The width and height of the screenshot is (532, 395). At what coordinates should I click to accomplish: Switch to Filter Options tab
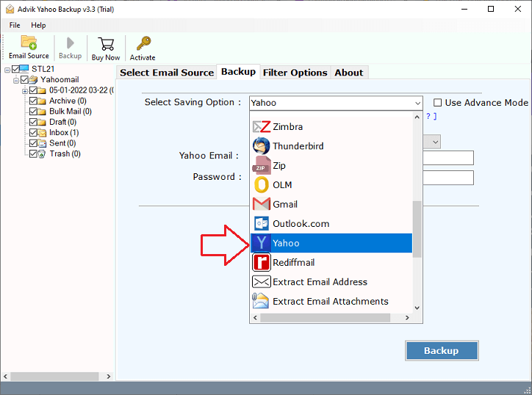[x=295, y=73]
